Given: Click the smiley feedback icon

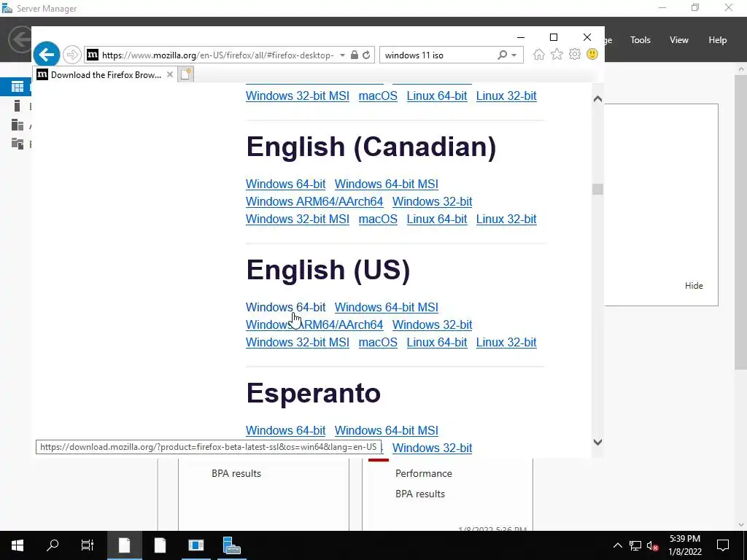Looking at the screenshot, I should click(x=592, y=54).
